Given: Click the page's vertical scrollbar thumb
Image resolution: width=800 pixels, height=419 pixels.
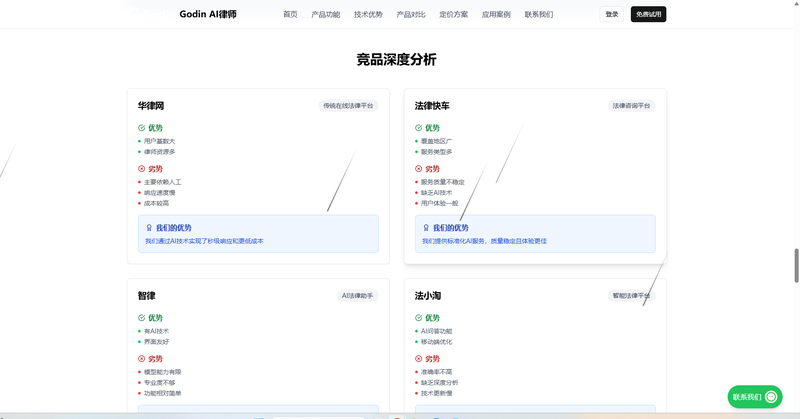Looking at the screenshot, I should [796, 265].
